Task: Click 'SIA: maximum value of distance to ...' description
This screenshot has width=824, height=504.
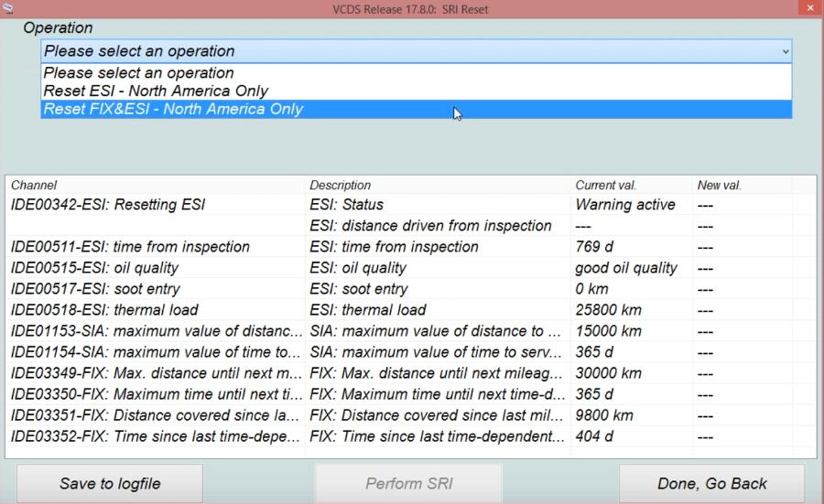Action: [435, 331]
